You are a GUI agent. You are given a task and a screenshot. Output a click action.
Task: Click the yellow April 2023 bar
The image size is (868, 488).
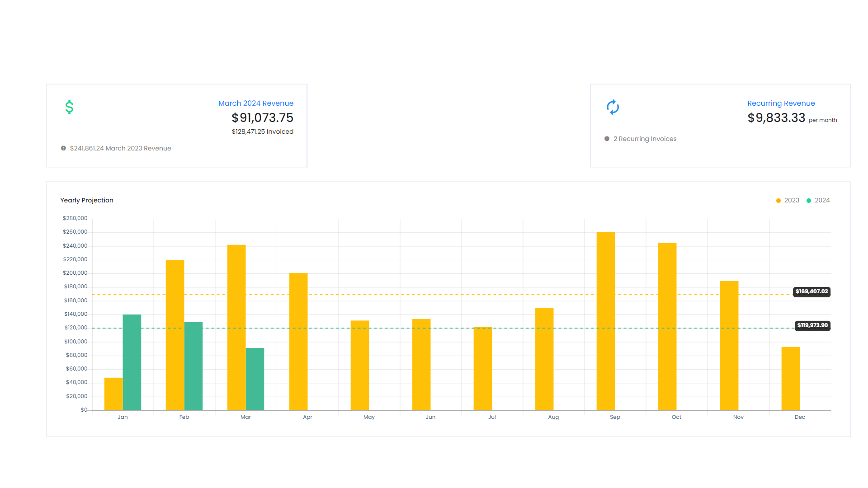tap(298, 341)
